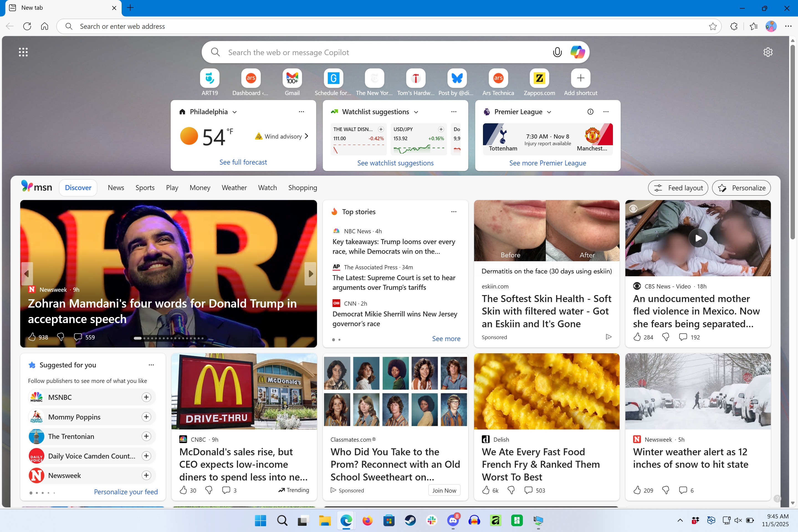Play the CBS News video thumbnail
Viewport: 798px width, 532px height.
[698, 238]
